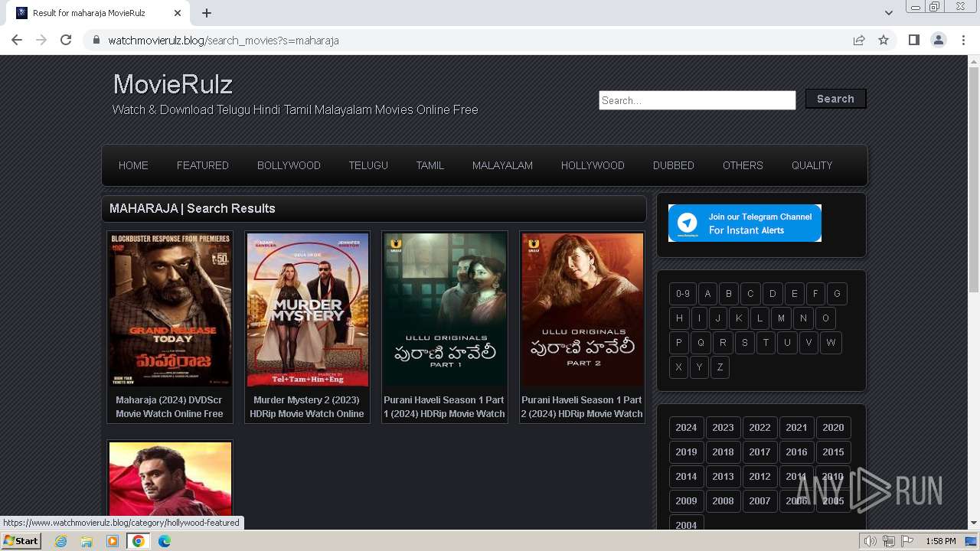Viewport: 980px width, 551px height.
Task: Click the Action Center flag icon
Action: pos(907,541)
